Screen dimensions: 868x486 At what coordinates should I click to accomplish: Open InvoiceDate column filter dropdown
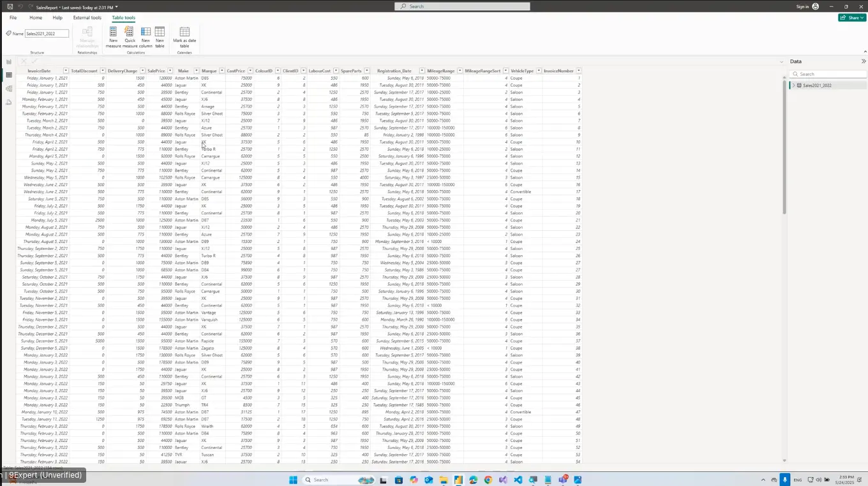(x=66, y=71)
